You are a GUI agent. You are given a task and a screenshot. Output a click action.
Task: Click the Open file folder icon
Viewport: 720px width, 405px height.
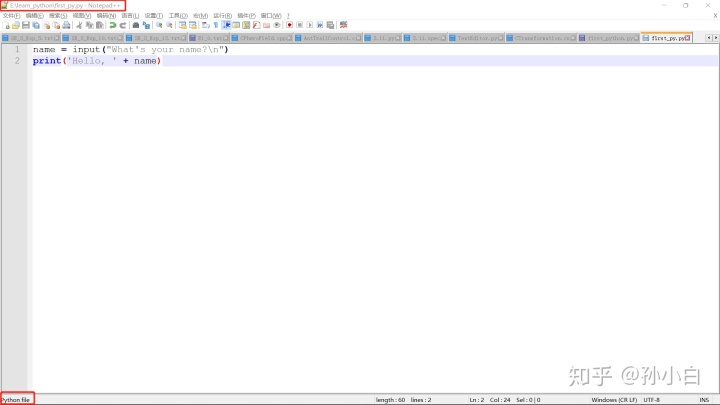tap(16, 25)
